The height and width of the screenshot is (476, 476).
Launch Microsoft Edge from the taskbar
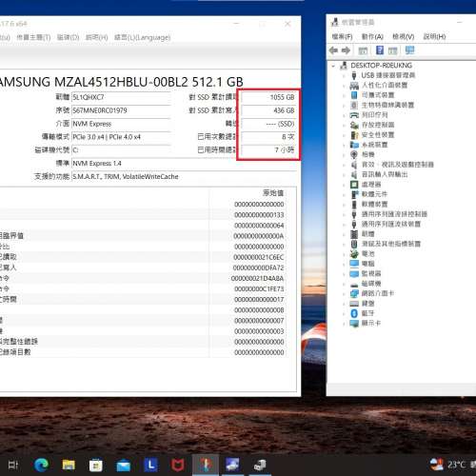[x=41, y=466]
